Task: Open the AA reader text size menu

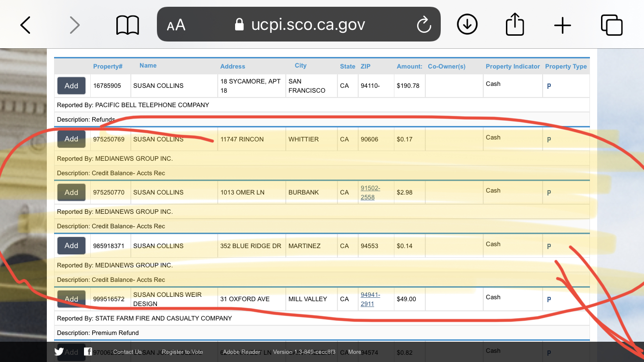Action: point(176,25)
